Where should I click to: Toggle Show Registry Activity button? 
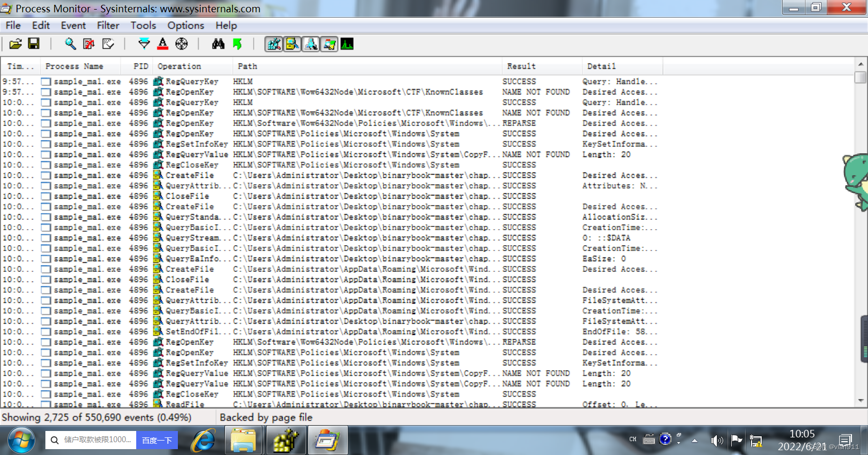click(274, 44)
